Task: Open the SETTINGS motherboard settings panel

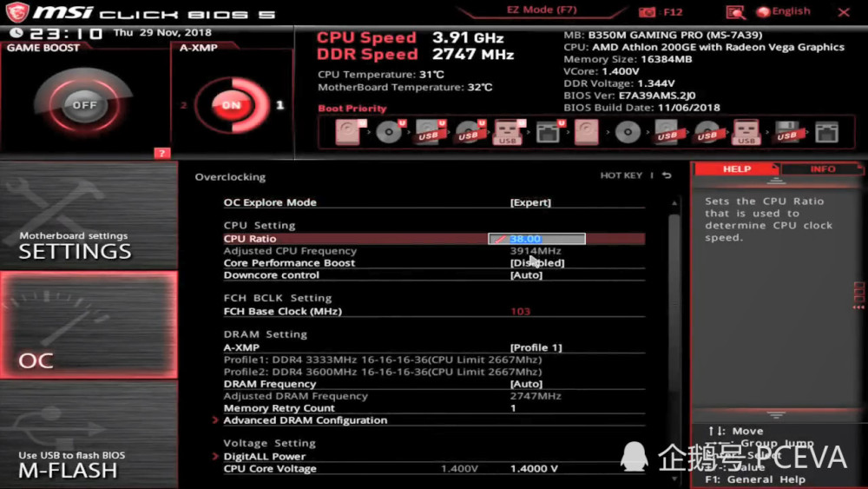Action: point(89,216)
